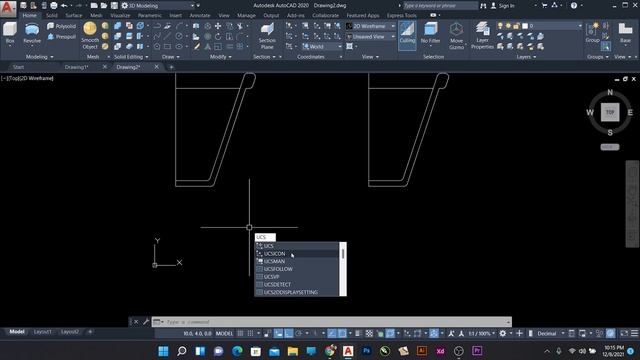Screen dimensions: 640x360
Task: Open Layer Properties manager
Action: pos(482,36)
